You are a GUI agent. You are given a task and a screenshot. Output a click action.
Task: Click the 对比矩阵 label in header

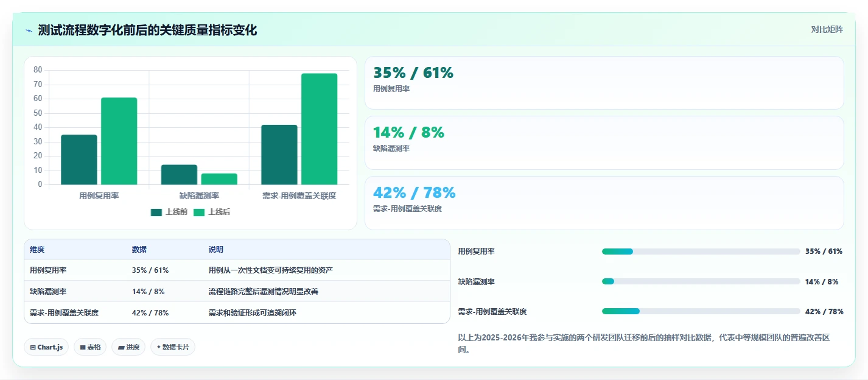pos(827,29)
